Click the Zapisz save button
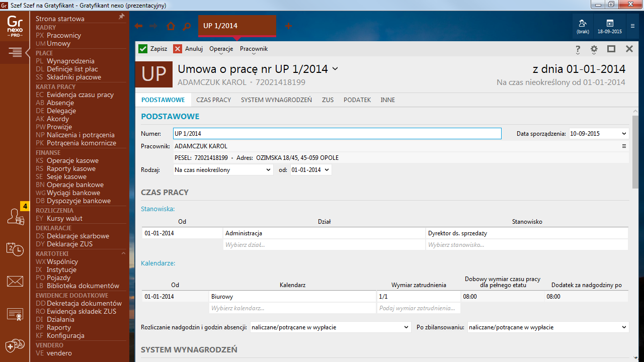 click(153, 49)
